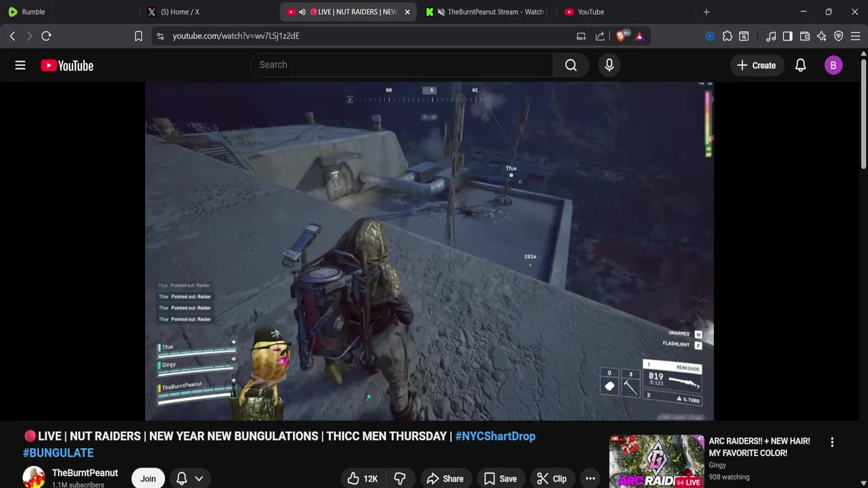Open Brave VPN shield icon
The image size is (868, 488).
pos(839,36)
